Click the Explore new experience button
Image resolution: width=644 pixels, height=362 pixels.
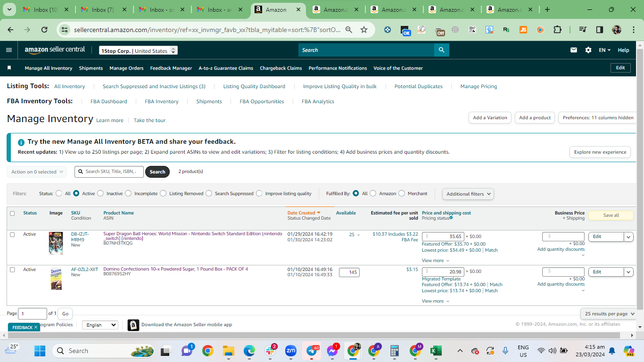[600, 152]
